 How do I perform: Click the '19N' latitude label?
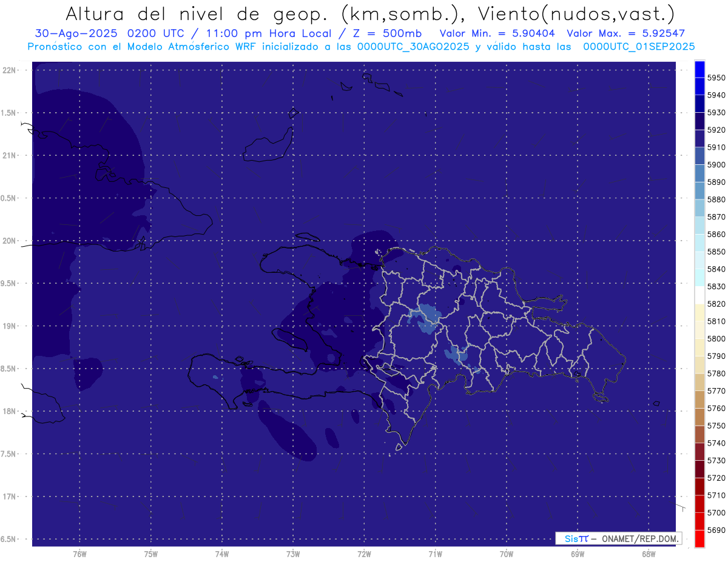click(x=10, y=326)
